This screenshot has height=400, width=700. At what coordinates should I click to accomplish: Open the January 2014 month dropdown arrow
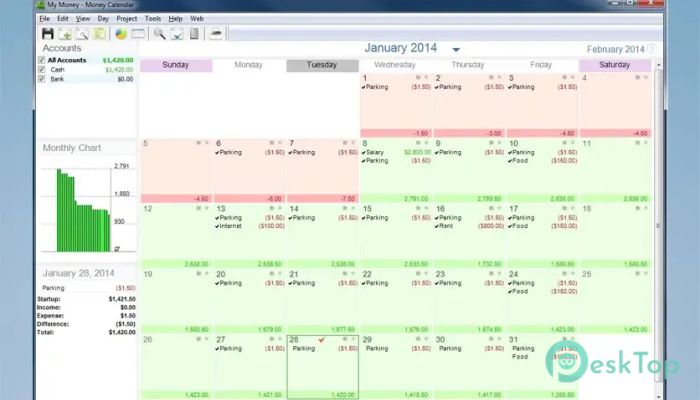456,50
